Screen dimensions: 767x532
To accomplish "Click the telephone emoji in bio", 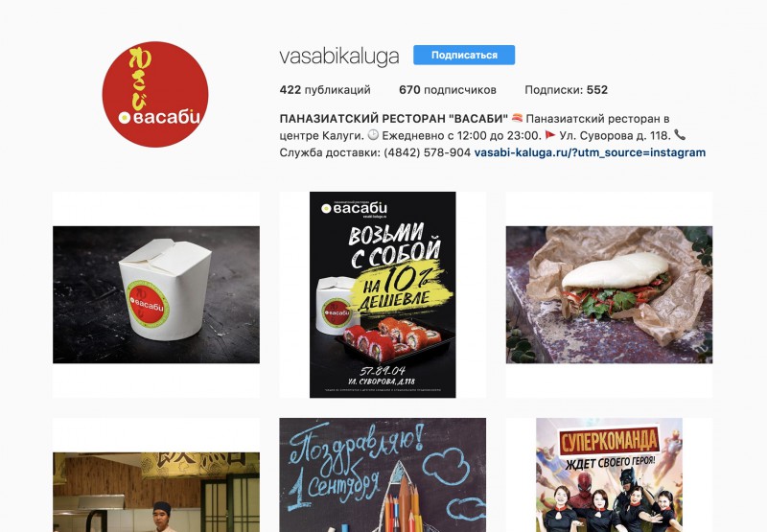I will click(x=680, y=135).
